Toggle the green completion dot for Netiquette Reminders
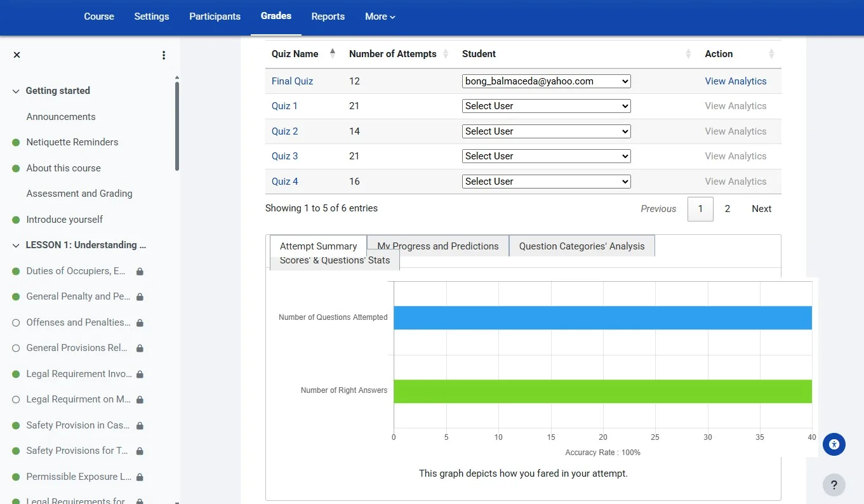This screenshot has height=504, width=864. pyautogui.click(x=17, y=142)
